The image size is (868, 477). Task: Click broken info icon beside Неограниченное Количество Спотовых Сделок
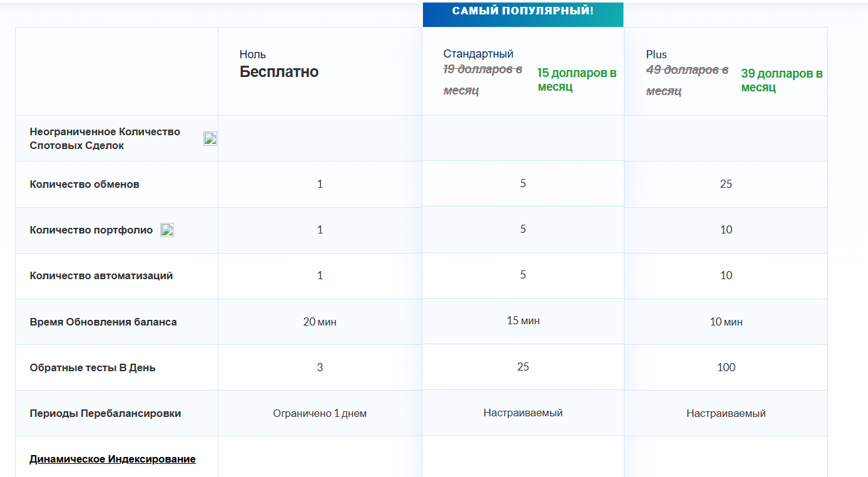click(210, 139)
